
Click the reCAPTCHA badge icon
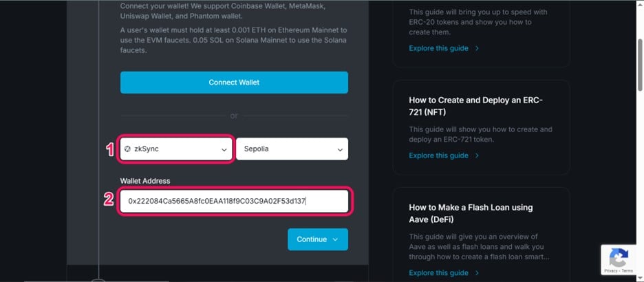click(x=619, y=258)
